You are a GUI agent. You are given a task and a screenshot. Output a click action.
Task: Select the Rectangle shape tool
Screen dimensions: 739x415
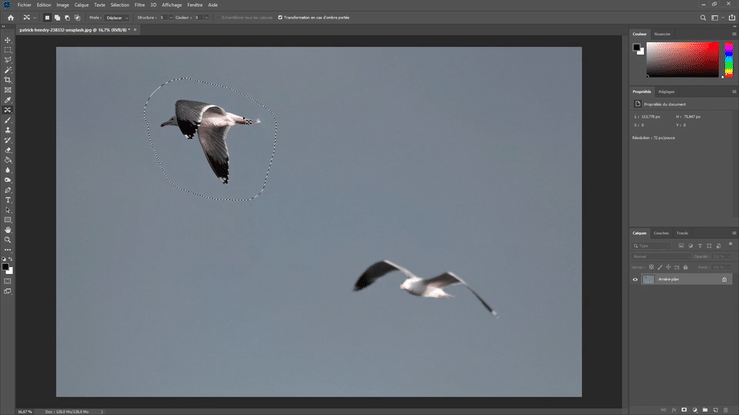(x=8, y=220)
